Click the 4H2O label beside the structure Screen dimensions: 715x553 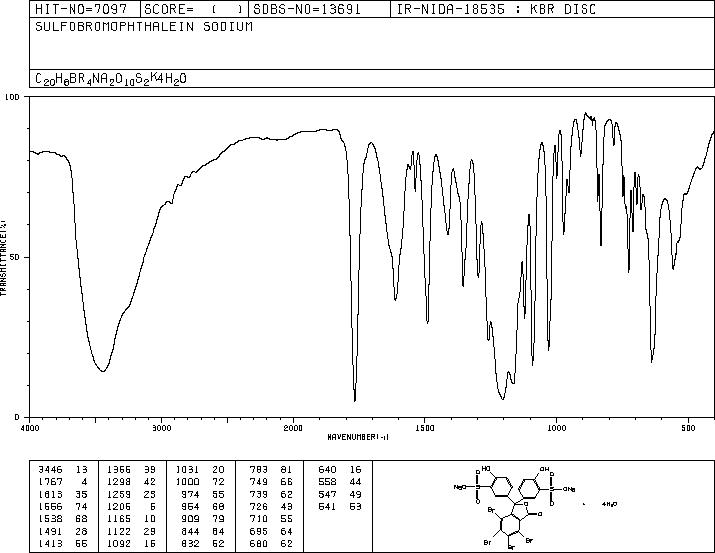(610, 504)
